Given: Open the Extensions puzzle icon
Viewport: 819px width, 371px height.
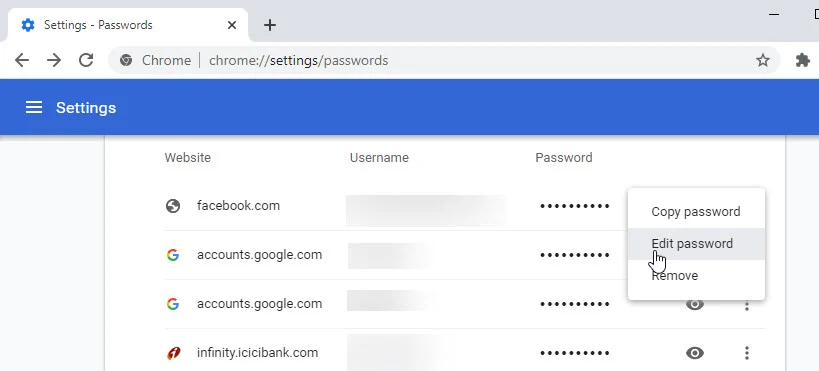Looking at the screenshot, I should click(802, 61).
